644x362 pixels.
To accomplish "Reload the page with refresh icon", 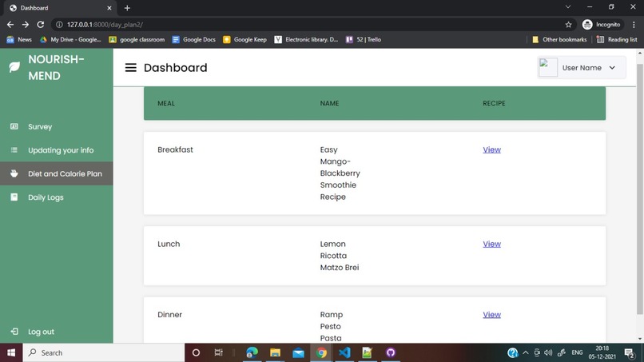I will coord(40,25).
